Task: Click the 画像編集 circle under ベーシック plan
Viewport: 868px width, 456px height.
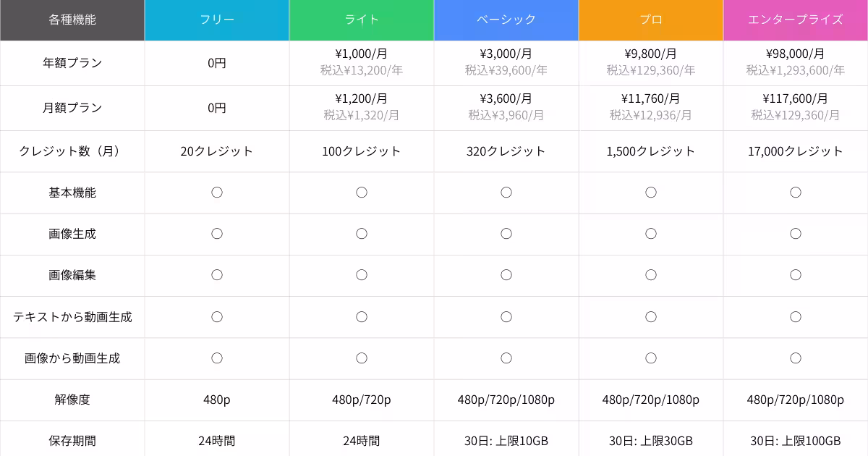Action: point(506,275)
